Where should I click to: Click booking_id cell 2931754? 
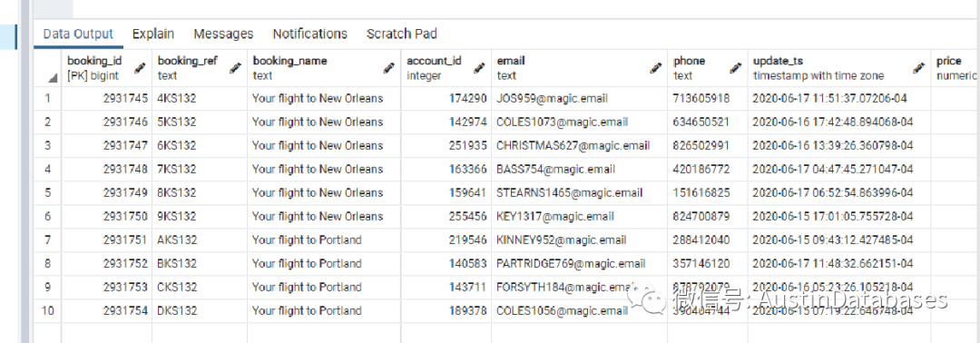coord(107,310)
